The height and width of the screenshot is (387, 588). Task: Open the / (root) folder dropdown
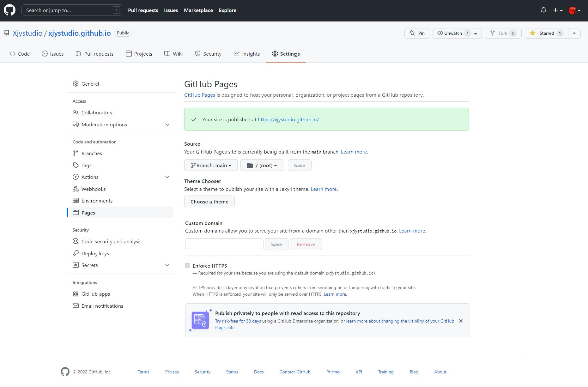coord(262,165)
